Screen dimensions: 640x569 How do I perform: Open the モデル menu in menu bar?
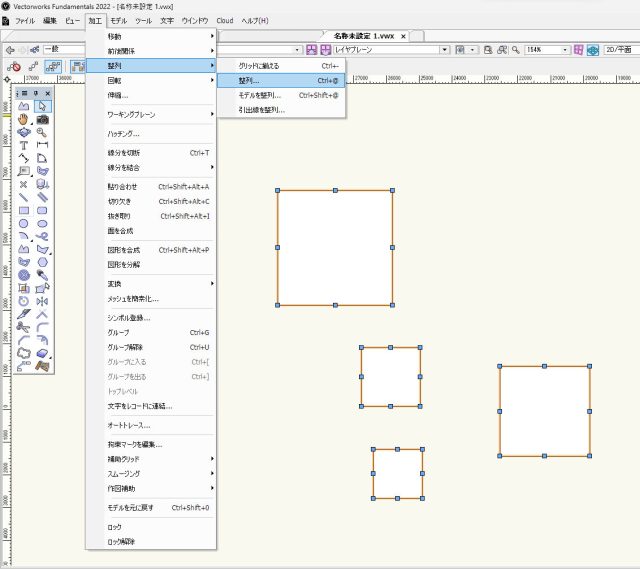click(118, 20)
